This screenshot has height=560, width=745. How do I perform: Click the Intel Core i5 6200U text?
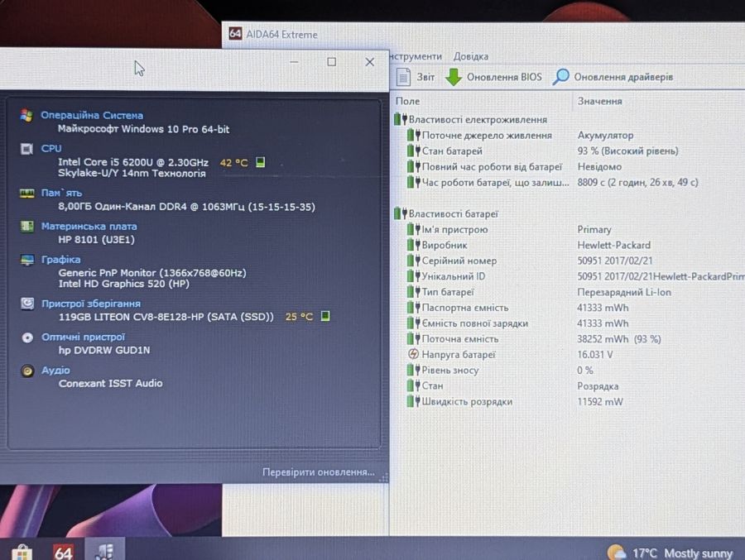point(133,162)
